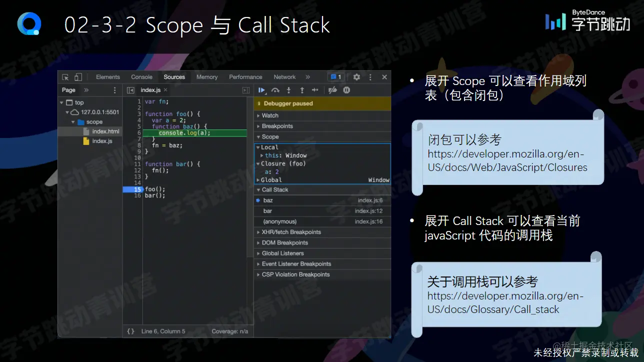Collapse the Closure (foo) scope
The height and width of the screenshot is (362, 644).
258,163
